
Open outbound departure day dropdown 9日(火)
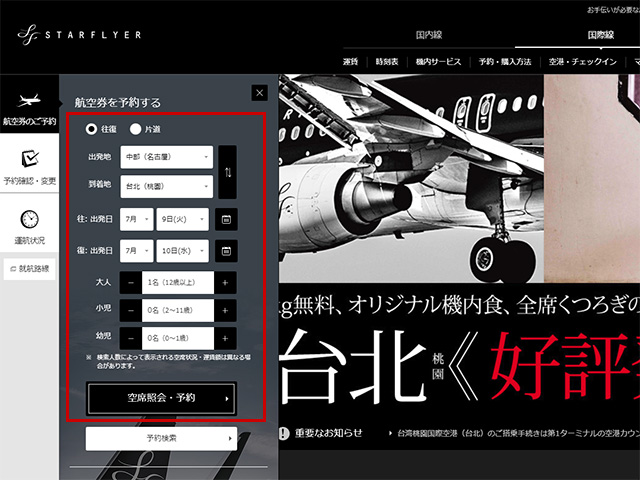tap(183, 219)
